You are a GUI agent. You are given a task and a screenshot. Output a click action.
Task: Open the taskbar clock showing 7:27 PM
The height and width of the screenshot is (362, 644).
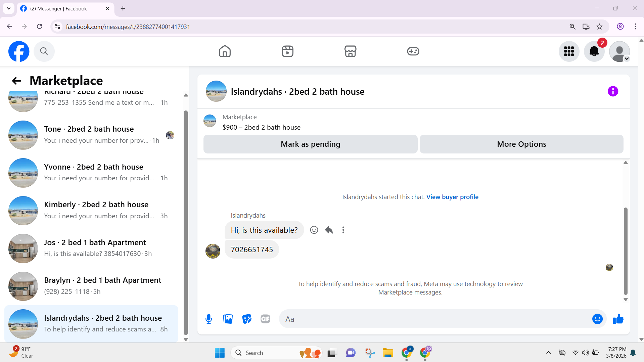(x=617, y=352)
